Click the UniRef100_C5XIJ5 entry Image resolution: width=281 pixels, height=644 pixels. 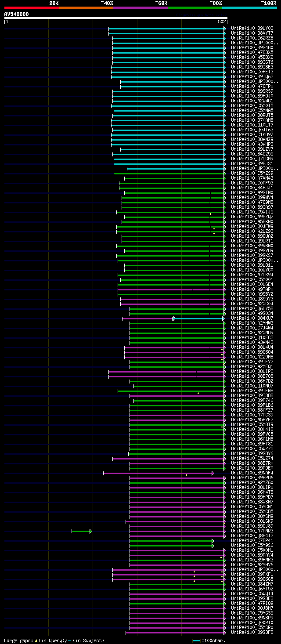click(x=252, y=212)
